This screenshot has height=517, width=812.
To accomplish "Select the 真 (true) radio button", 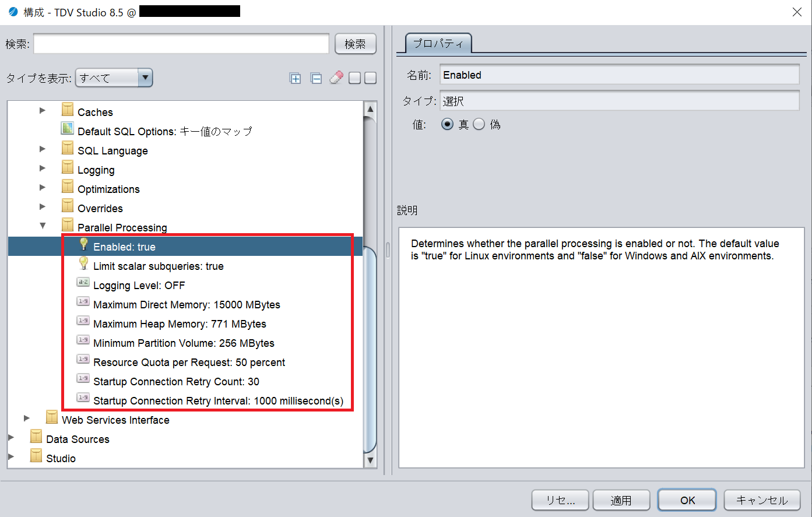I will pos(447,124).
